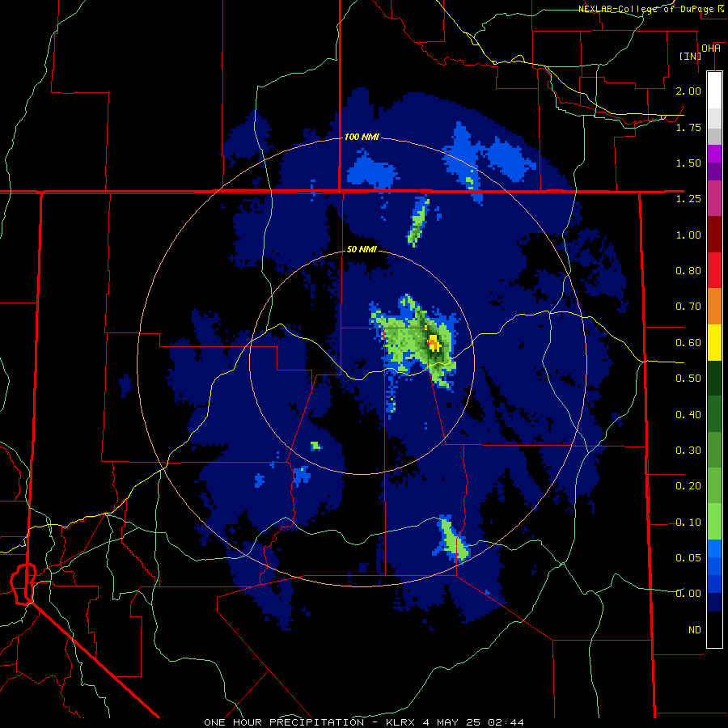Viewport: 728px width, 728px height.
Task: Click the '0.20' legend label
Action: [688, 486]
